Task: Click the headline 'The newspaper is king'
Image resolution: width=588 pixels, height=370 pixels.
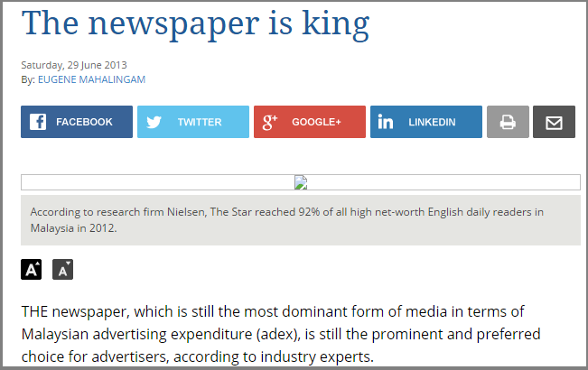Action: pos(195,24)
